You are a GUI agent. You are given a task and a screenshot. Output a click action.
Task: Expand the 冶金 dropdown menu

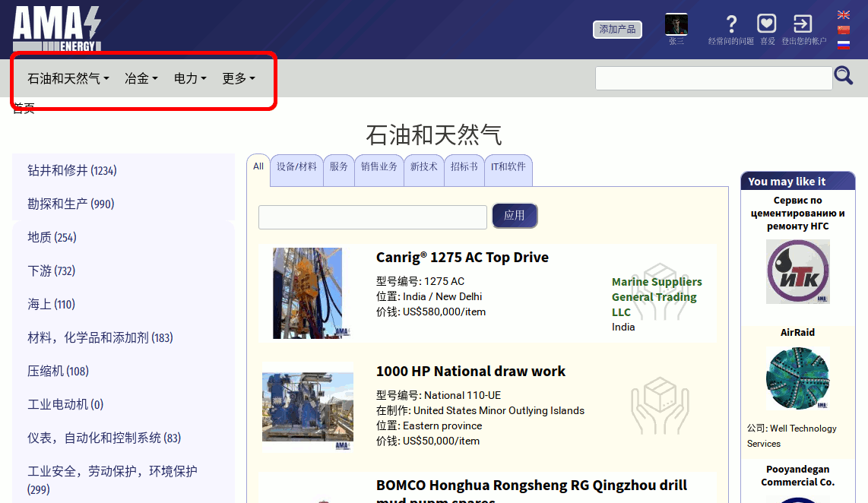point(141,78)
